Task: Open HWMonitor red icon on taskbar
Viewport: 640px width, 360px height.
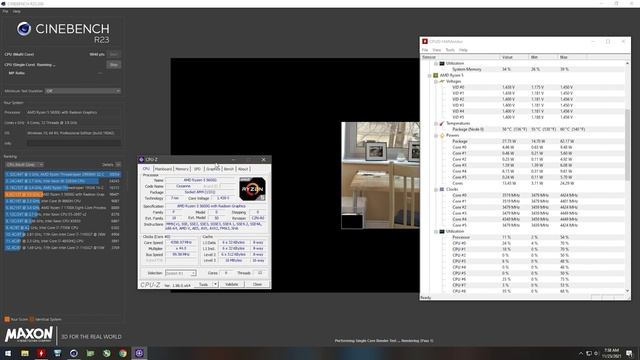Action: (41, 353)
